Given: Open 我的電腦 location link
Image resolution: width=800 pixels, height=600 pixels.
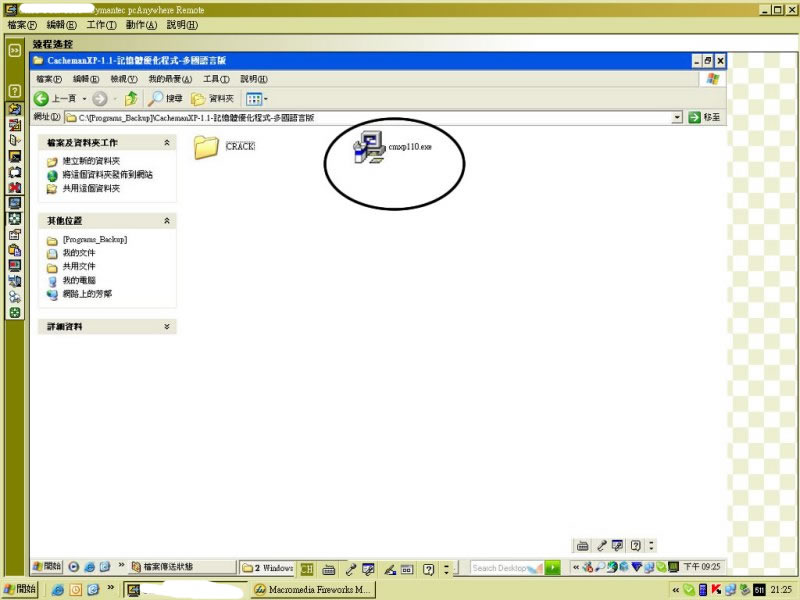Looking at the screenshot, I should (x=79, y=280).
